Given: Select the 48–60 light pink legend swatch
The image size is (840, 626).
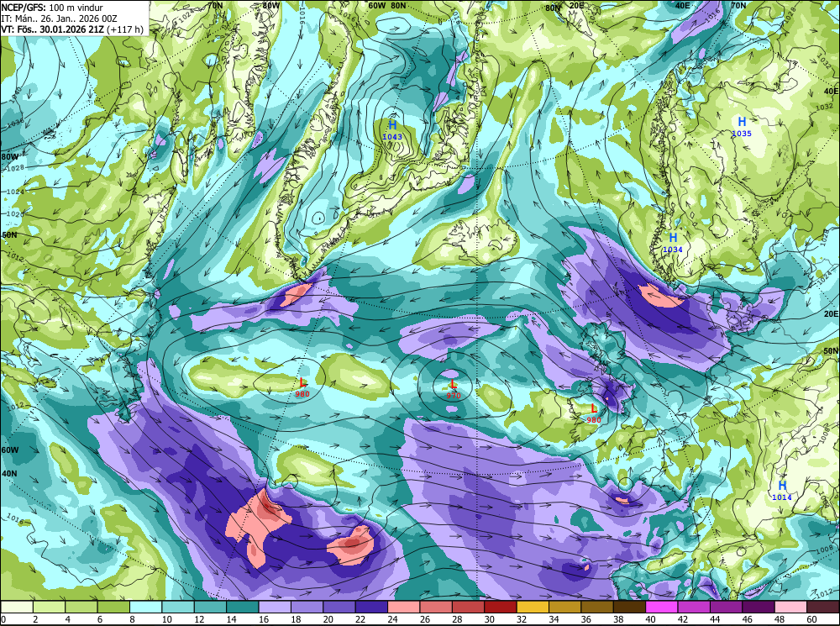Looking at the screenshot, I should coord(790,607).
